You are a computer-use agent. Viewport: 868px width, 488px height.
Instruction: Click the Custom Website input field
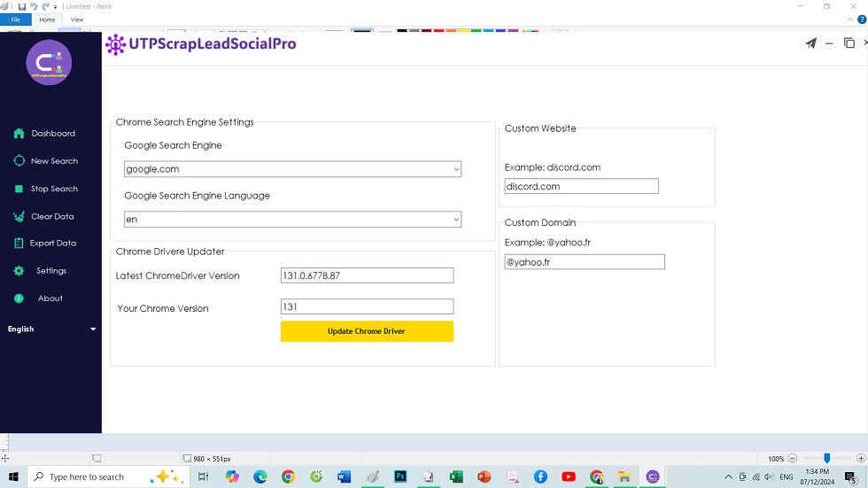click(x=581, y=187)
